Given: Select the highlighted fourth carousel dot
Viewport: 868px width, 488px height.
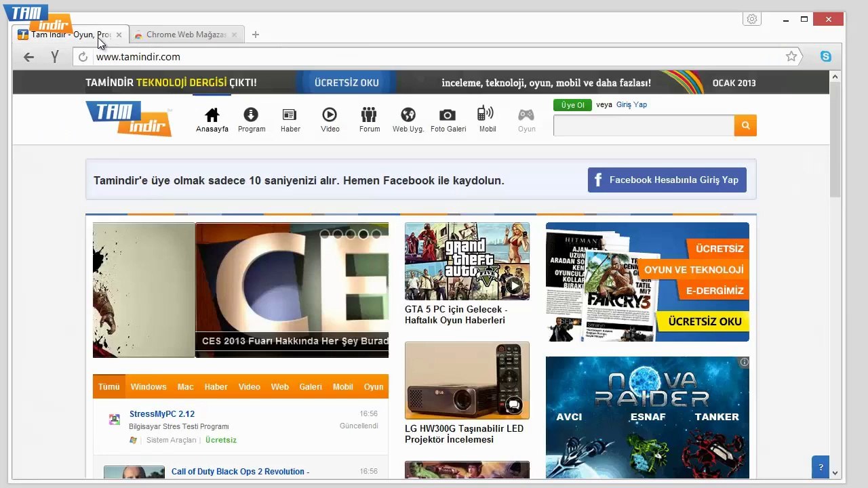Looking at the screenshot, I should 363,234.
